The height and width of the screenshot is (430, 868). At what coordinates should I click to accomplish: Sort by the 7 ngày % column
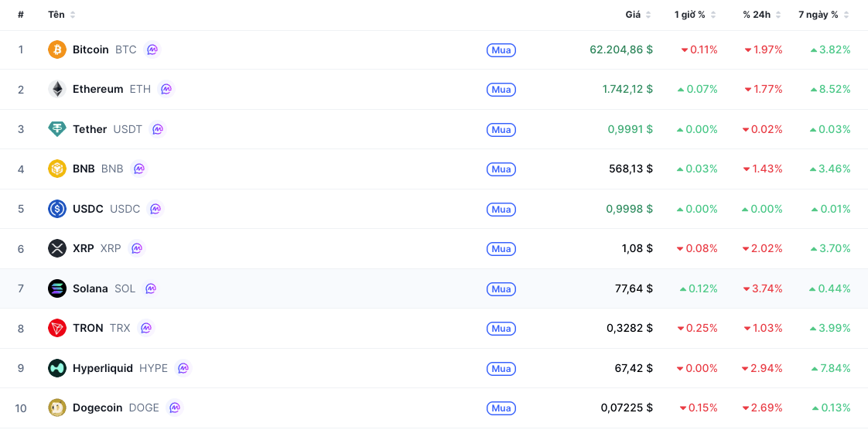(824, 15)
